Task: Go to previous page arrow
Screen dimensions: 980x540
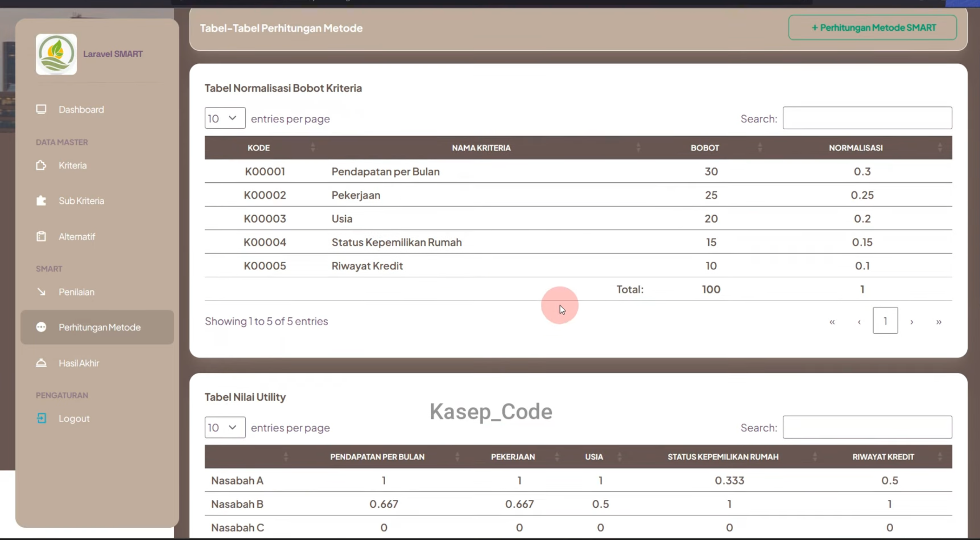Action: [859, 321]
